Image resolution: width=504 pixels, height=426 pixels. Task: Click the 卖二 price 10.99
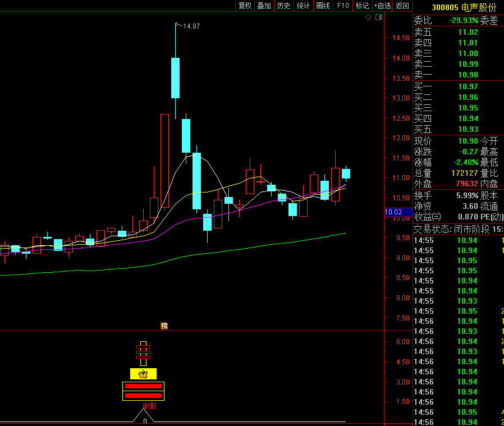point(468,64)
